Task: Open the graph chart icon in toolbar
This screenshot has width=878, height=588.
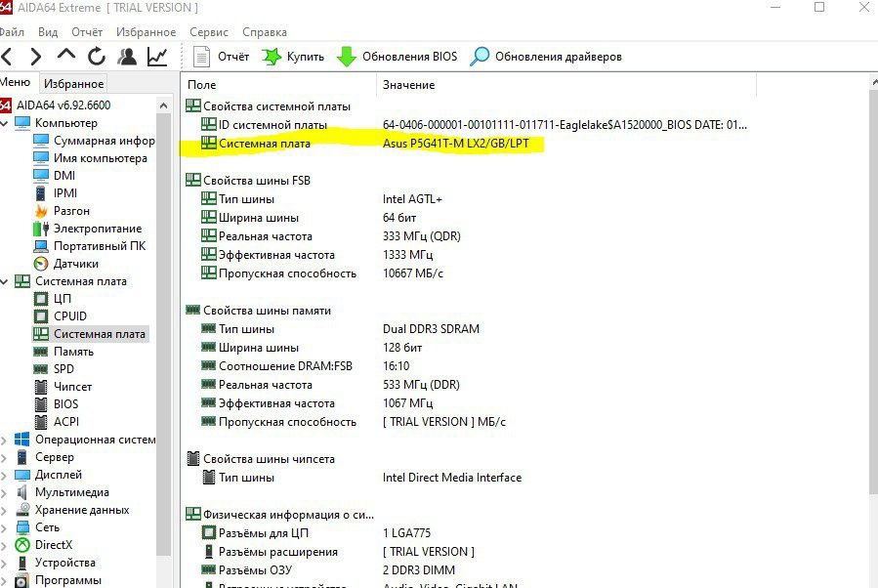Action: 157,57
